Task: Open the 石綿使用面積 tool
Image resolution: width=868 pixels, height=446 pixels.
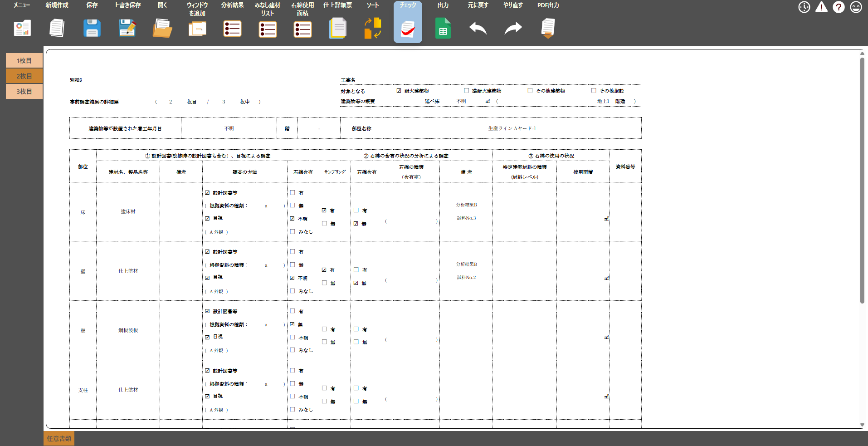Action: coord(302,28)
